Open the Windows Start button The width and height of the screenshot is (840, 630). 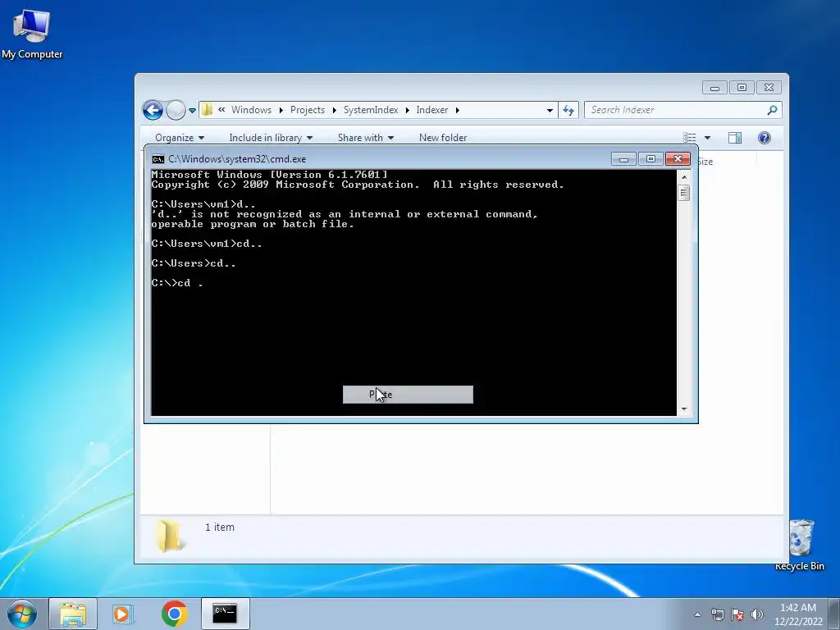tap(22, 614)
